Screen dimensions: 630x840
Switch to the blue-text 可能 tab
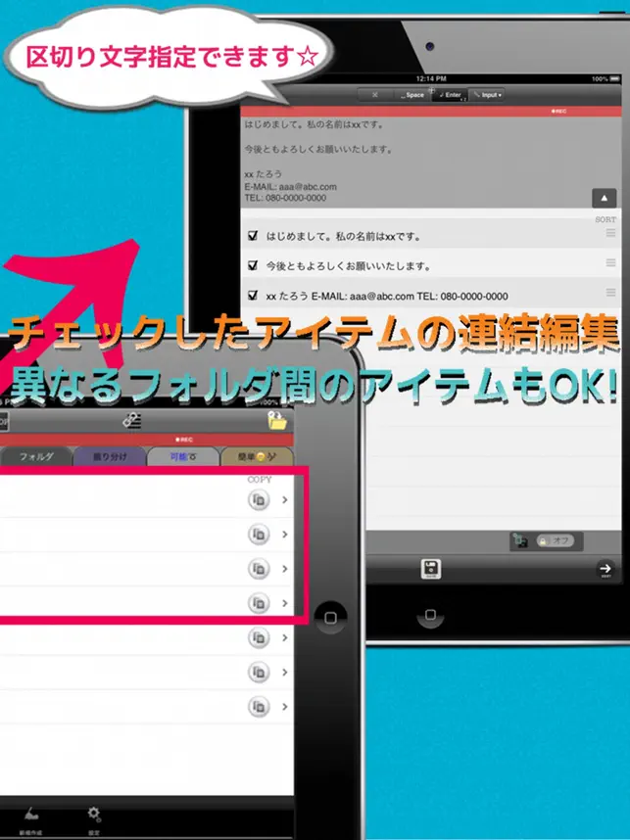click(x=183, y=456)
